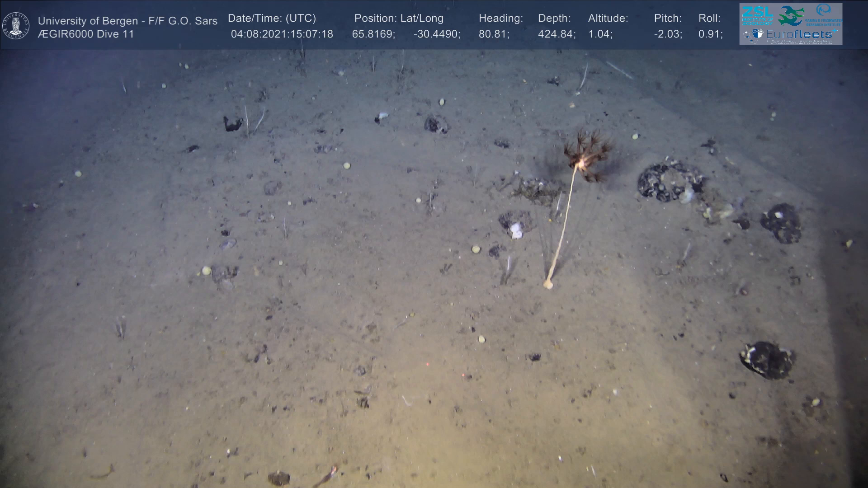
Task: Click the University of Bergen seal logo
Action: tap(16, 26)
